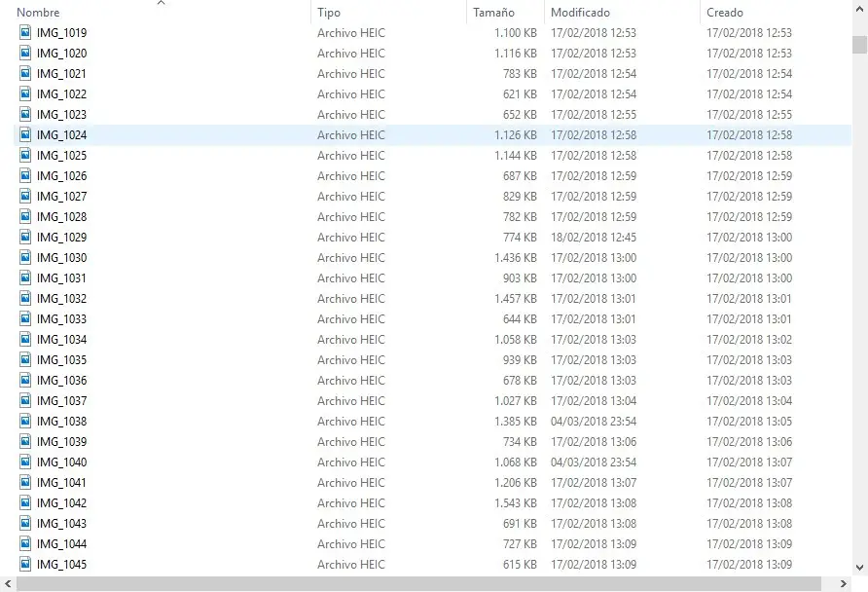Click the file icon of IMG_1038
Viewport: 868px width, 592px height.
click(25, 421)
